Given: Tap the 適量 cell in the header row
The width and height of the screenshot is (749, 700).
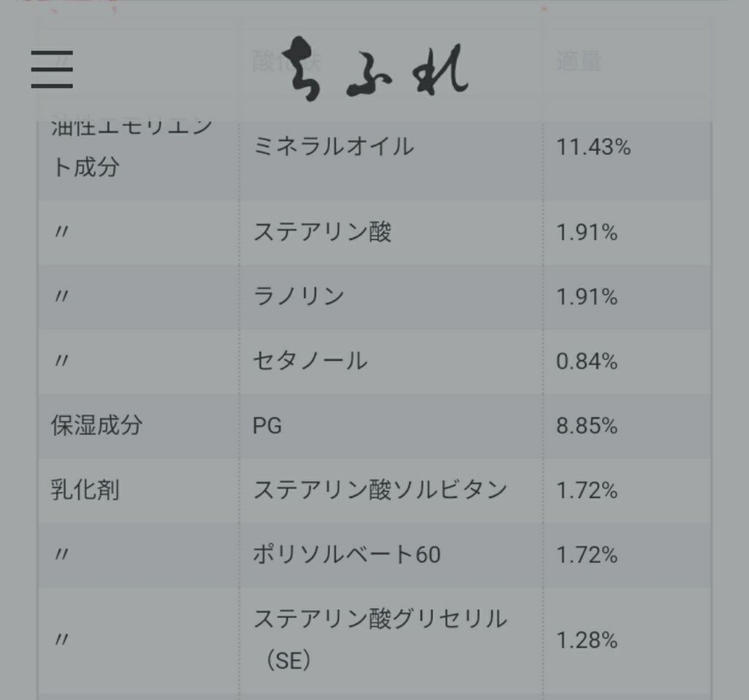Looking at the screenshot, I should [x=578, y=63].
